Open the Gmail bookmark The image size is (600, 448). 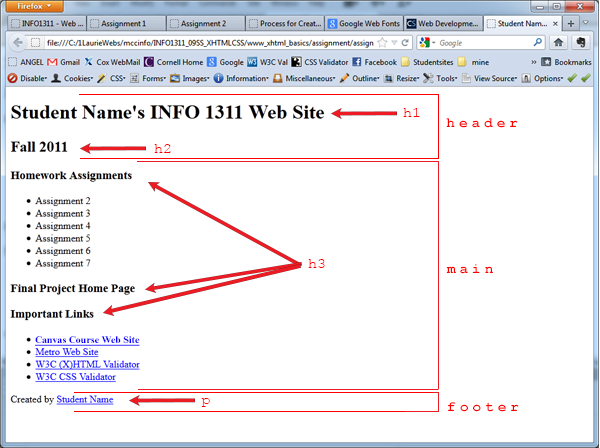[64, 62]
